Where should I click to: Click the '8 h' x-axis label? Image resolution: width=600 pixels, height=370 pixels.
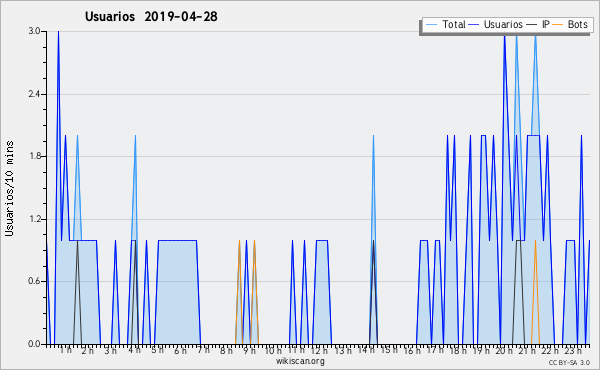point(226,351)
